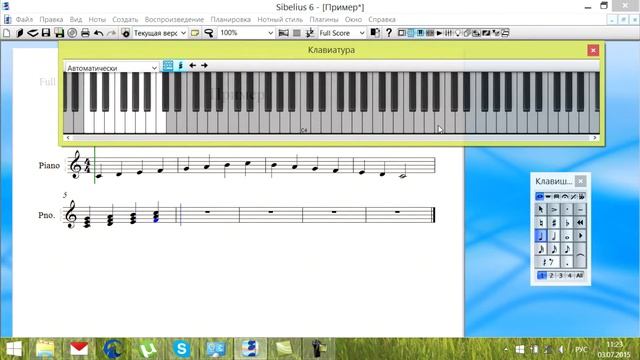Image resolution: width=640 pixels, height=360 pixels.
Task: Open the Нотный стиль menu
Action: (280, 19)
